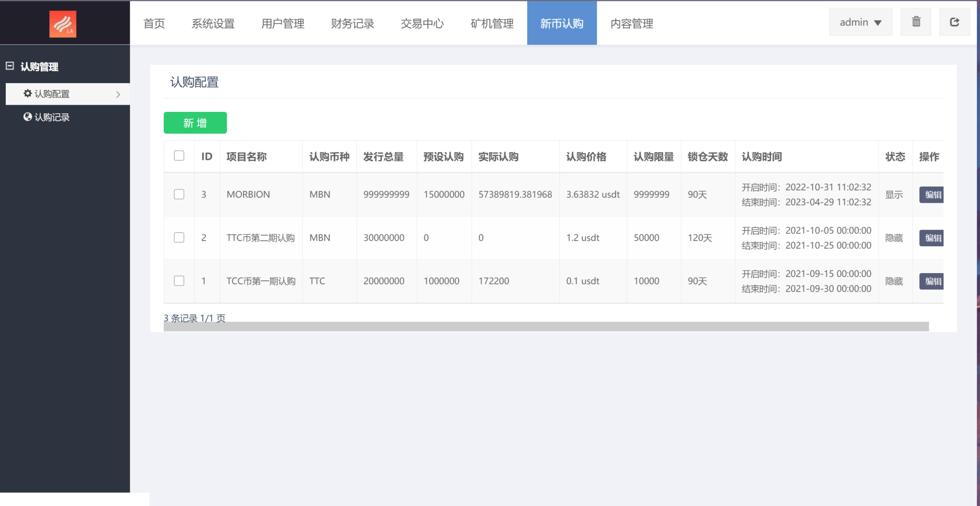Check the checkbox for TTC币第二期认购 row
980x506 pixels.
(x=179, y=237)
